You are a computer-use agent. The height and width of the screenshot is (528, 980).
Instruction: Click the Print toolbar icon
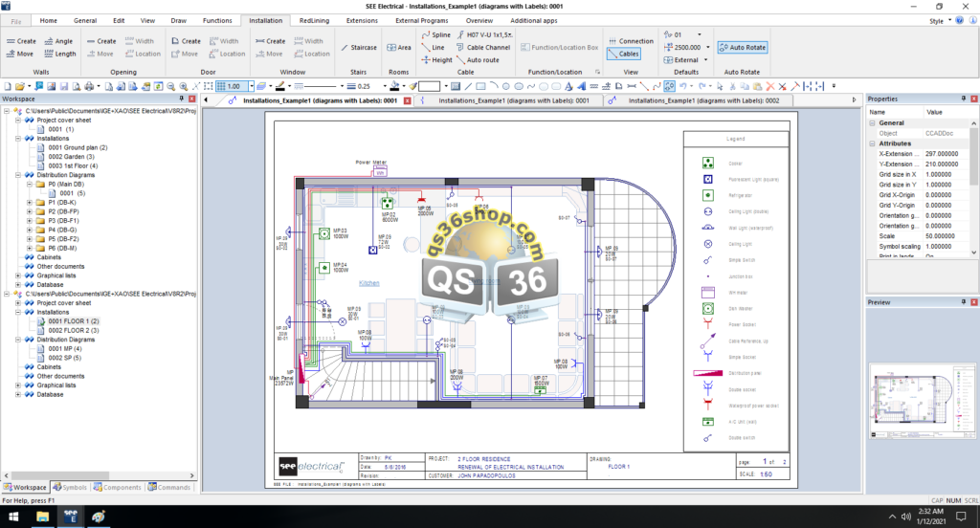click(89, 86)
